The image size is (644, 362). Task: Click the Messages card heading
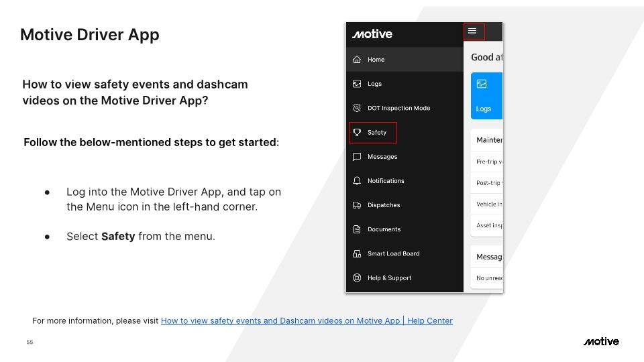point(489,257)
